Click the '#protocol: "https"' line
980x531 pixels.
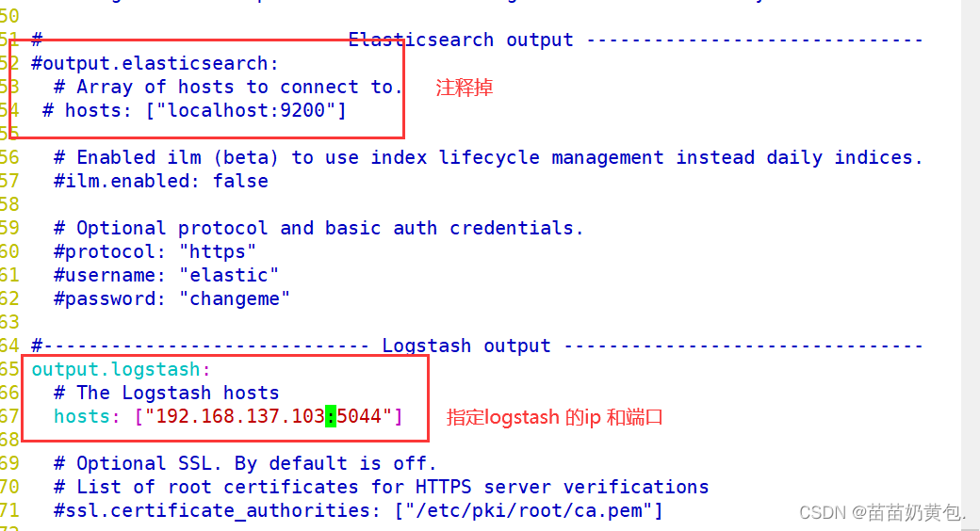[x=155, y=251]
